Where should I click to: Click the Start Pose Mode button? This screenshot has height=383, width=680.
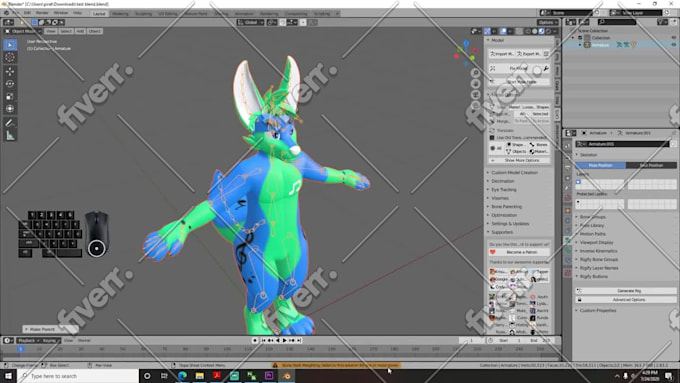tap(520, 82)
